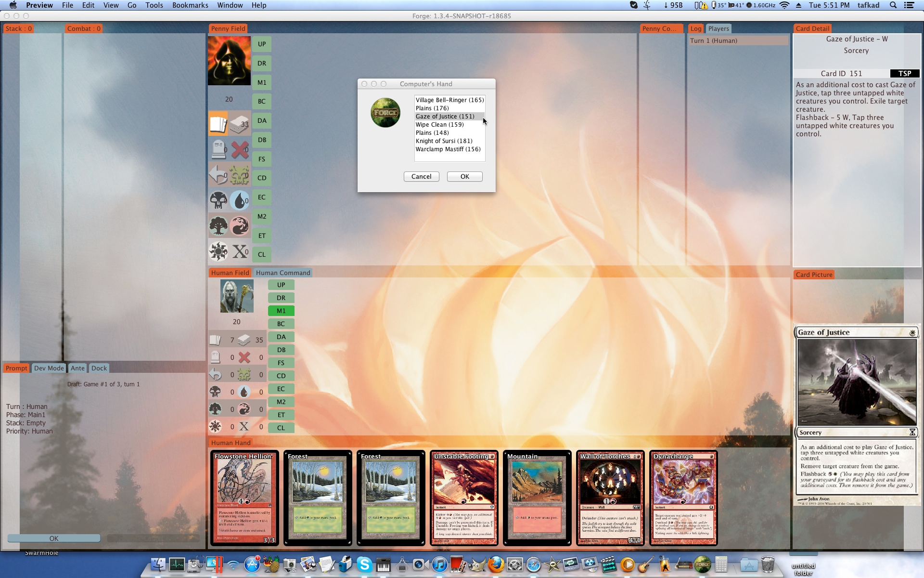
Task: Click the human player's flashback arrow icon
Action: (x=215, y=375)
